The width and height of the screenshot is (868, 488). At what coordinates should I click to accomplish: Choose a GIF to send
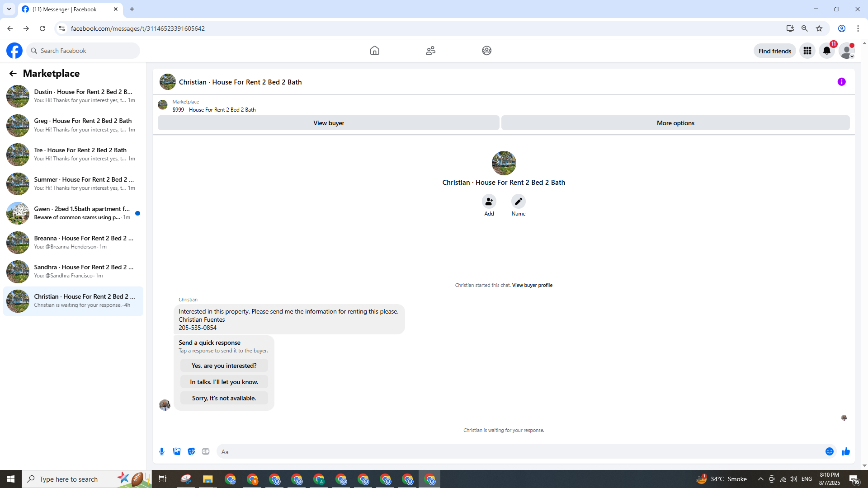point(206,451)
